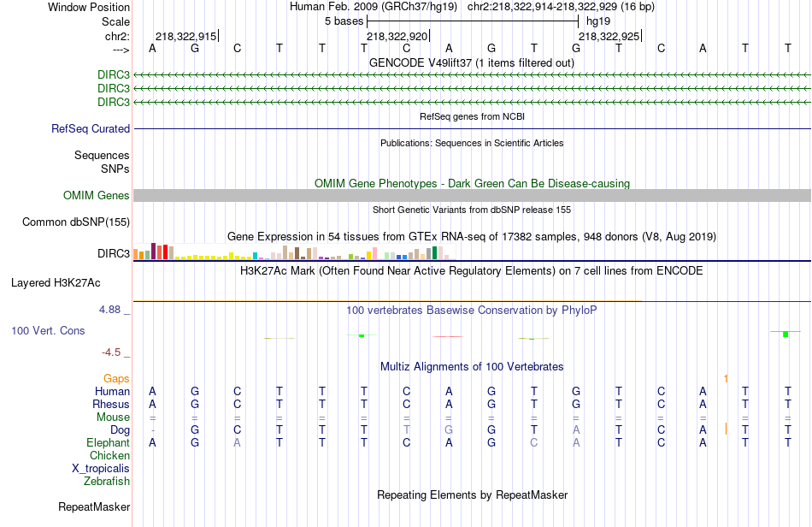Screen dimensions: 812x527
Task: Click the 100 Vert. Cons track label
Action: coord(48,330)
